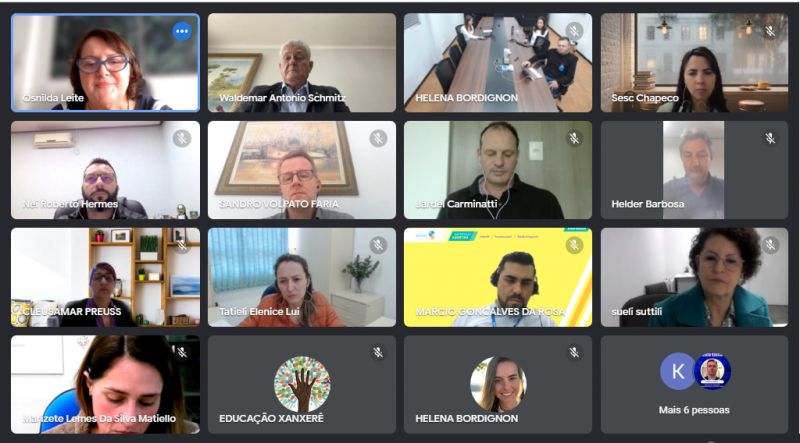Click muted mic icon on Marcio Goncalves da Rosa tile
800x443 pixels.
click(x=574, y=245)
